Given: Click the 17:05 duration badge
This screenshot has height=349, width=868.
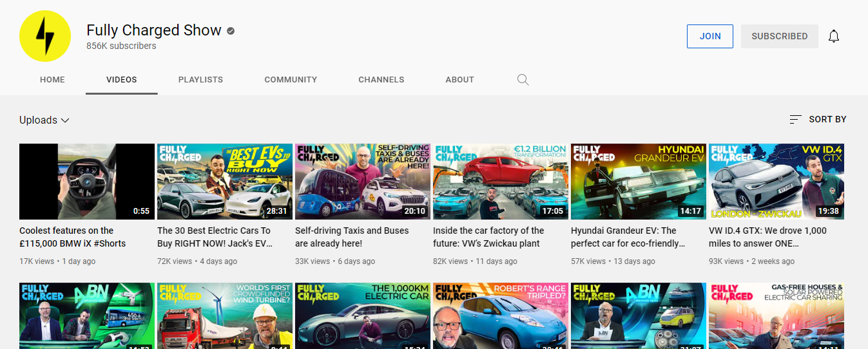Looking at the screenshot, I should point(553,211).
